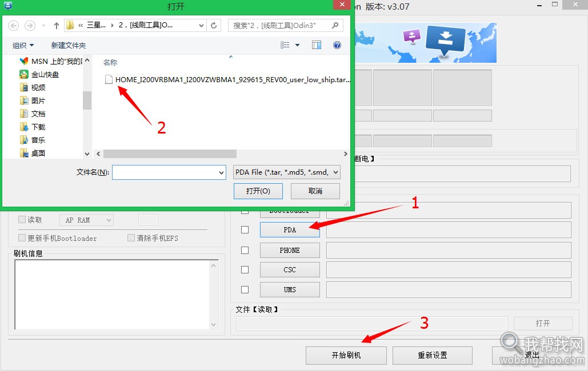Toggle the preview pane icon
Viewport: 588px width, 371px height.
(x=317, y=45)
